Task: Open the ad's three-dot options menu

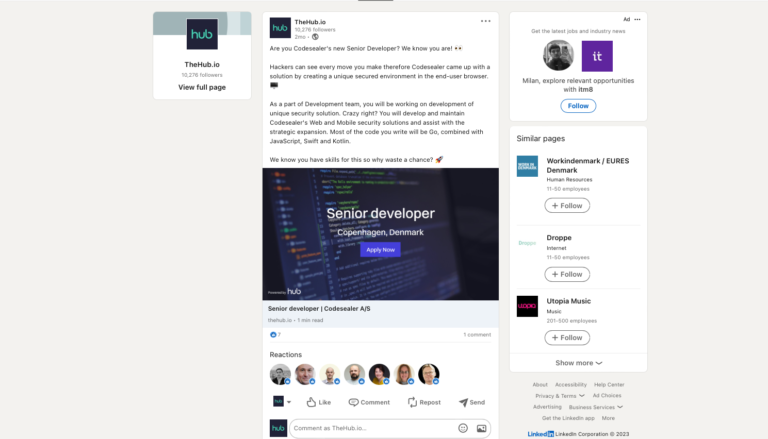Action: [x=637, y=20]
